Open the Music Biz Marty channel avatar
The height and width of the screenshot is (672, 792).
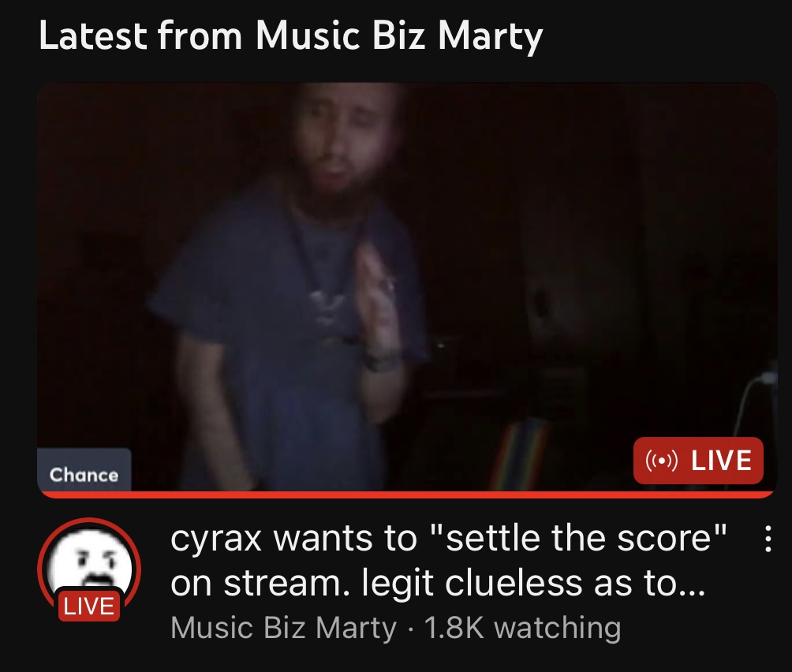[89, 569]
